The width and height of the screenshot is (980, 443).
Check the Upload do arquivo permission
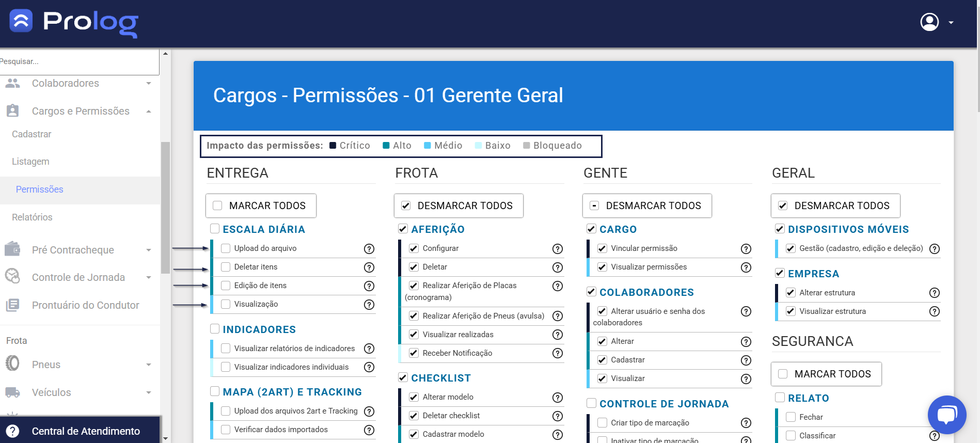click(x=226, y=248)
